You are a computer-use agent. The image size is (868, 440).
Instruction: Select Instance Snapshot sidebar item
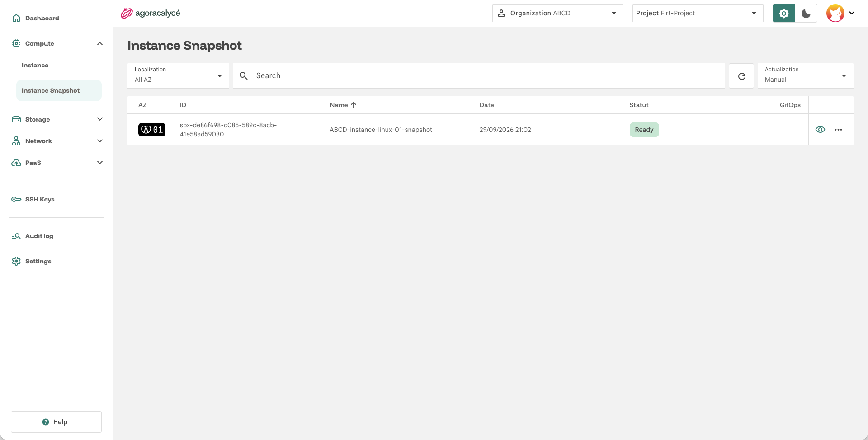[59, 90]
